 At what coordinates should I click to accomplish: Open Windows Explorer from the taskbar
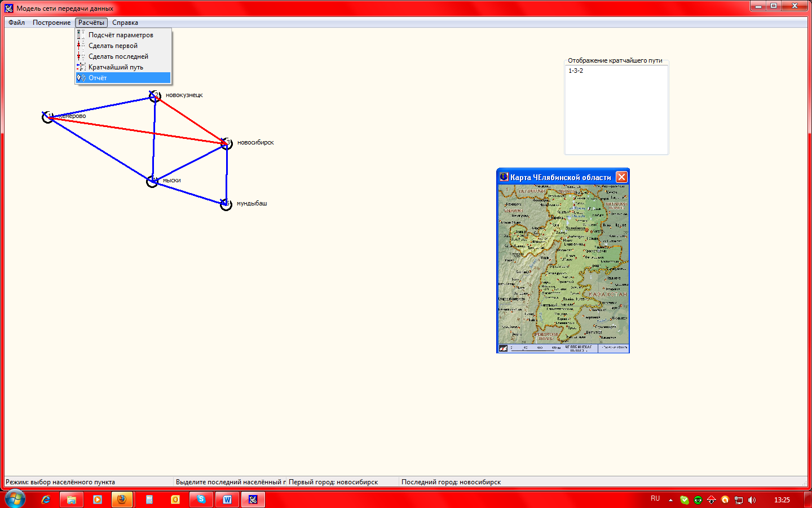coord(72,500)
